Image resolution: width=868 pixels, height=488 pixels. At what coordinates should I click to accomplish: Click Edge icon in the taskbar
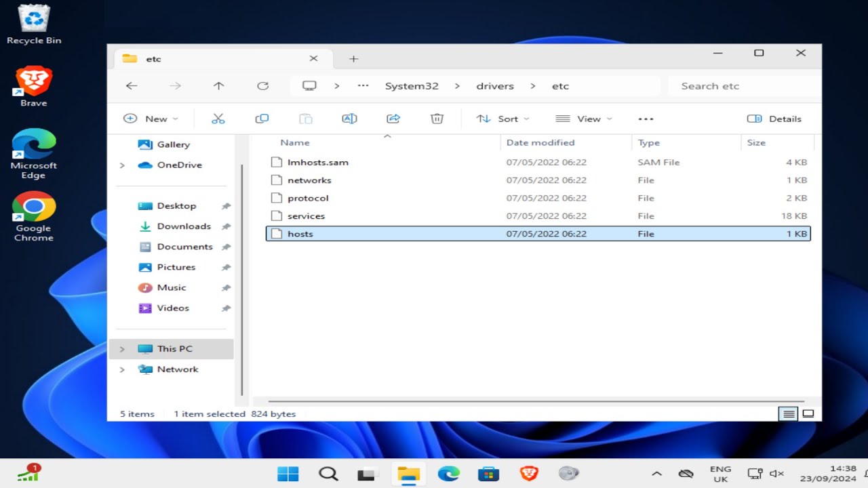pos(448,474)
